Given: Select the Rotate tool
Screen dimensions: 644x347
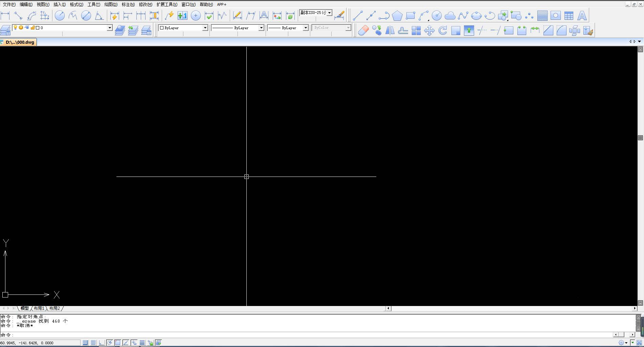Looking at the screenshot, I should pyautogui.click(x=443, y=30).
